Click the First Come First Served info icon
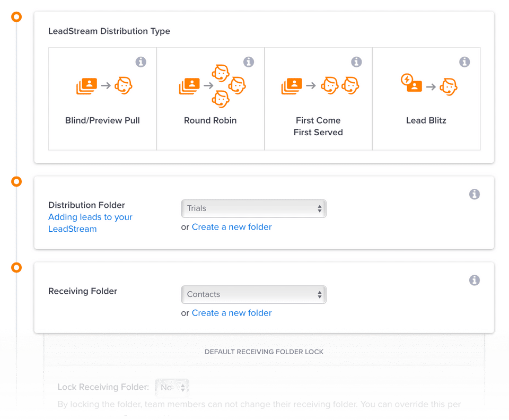509x420 pixels. pos(356,62)
